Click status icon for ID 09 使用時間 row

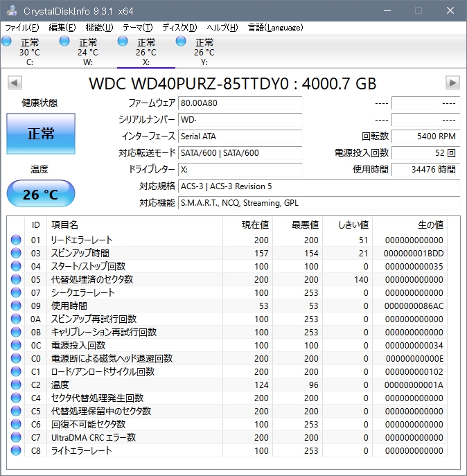[x=16, y=306]
